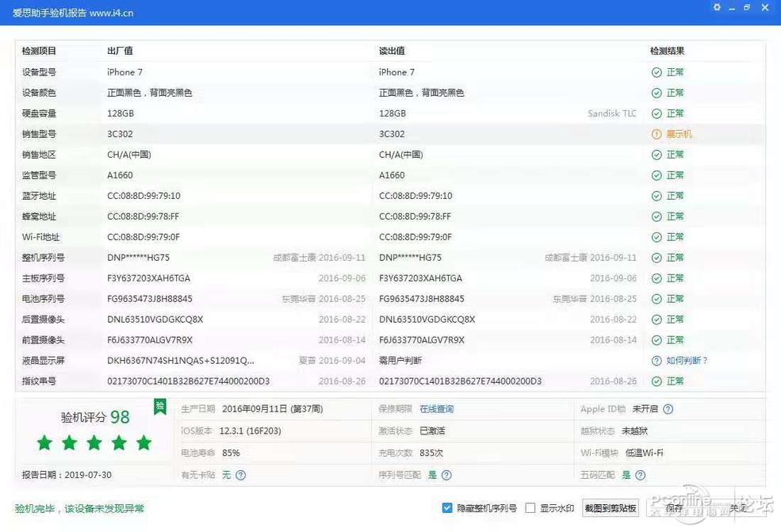This screenshot has height=532, width=781.
Task: Select the 激活状态 value 已激活
Action: coord(432,431)
